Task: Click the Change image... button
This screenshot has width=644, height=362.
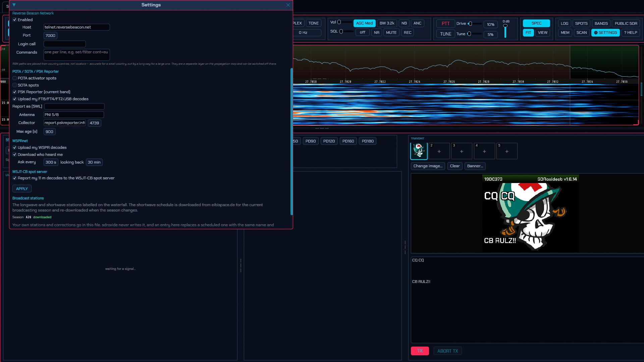Action: coord(428,166)
